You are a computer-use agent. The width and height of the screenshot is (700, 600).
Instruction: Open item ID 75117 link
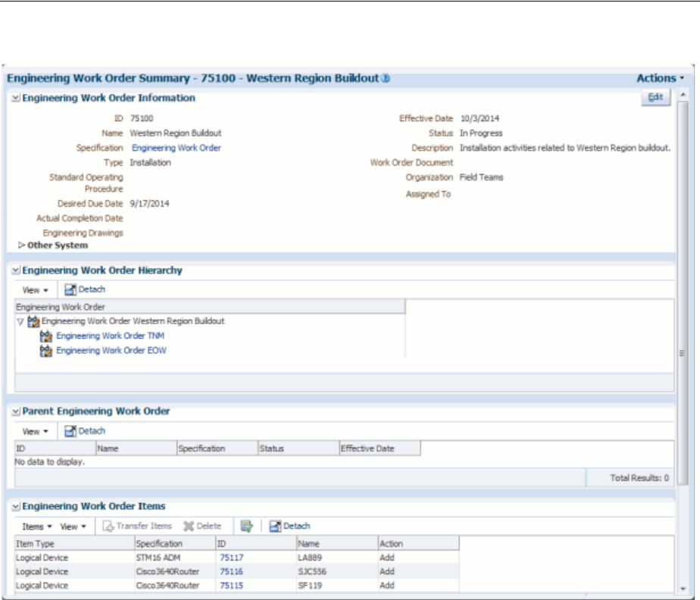pyautogui.click(x=231, y=558)
